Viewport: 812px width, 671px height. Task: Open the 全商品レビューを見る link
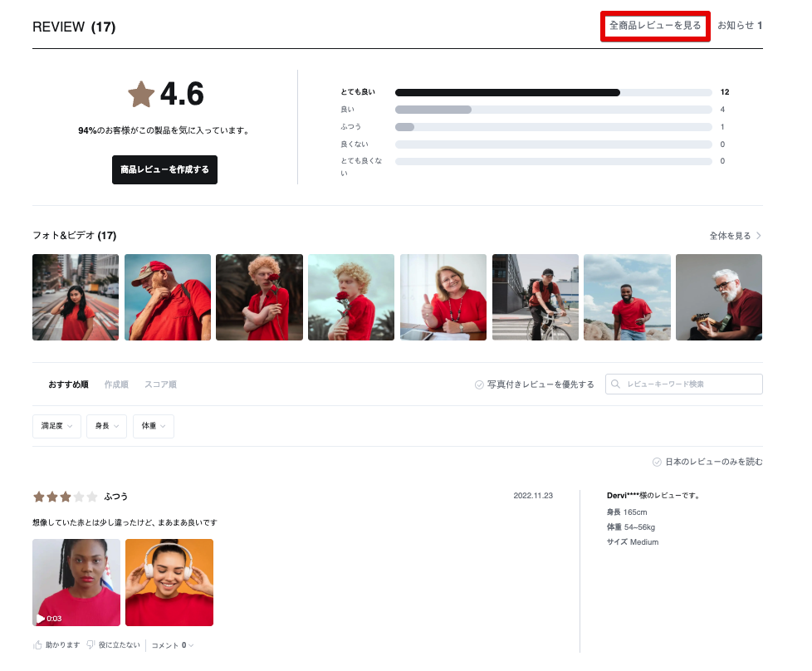click(655, 26)
